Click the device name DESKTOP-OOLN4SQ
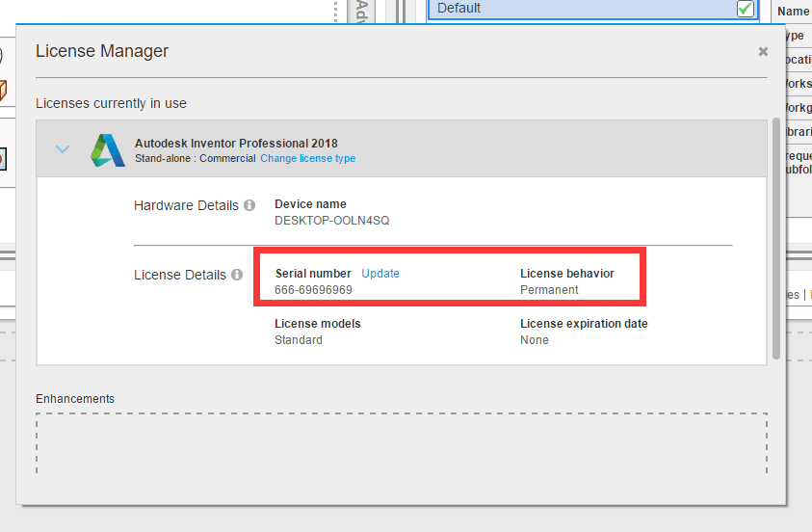 331,220
